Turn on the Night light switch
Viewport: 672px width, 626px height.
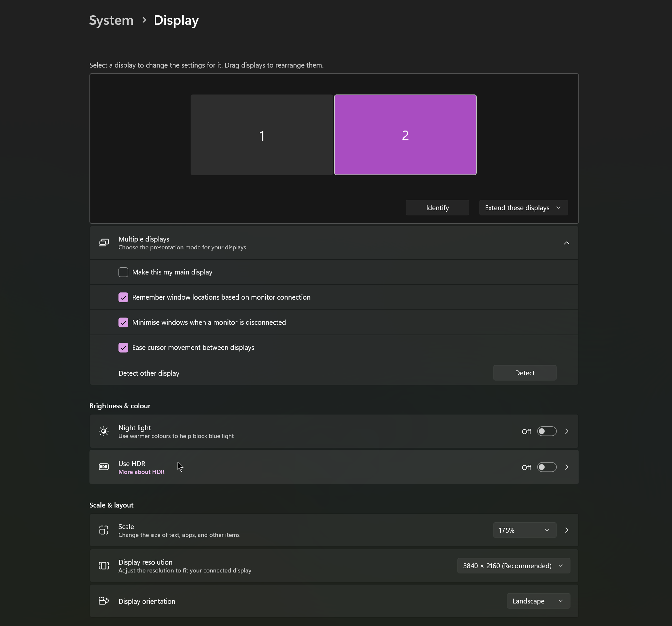click(x=547, y=431)
